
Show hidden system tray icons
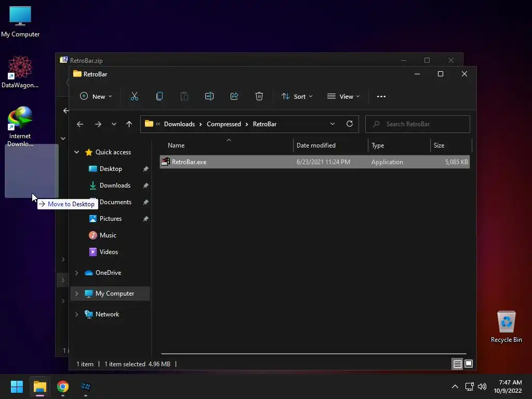point(455,387)
